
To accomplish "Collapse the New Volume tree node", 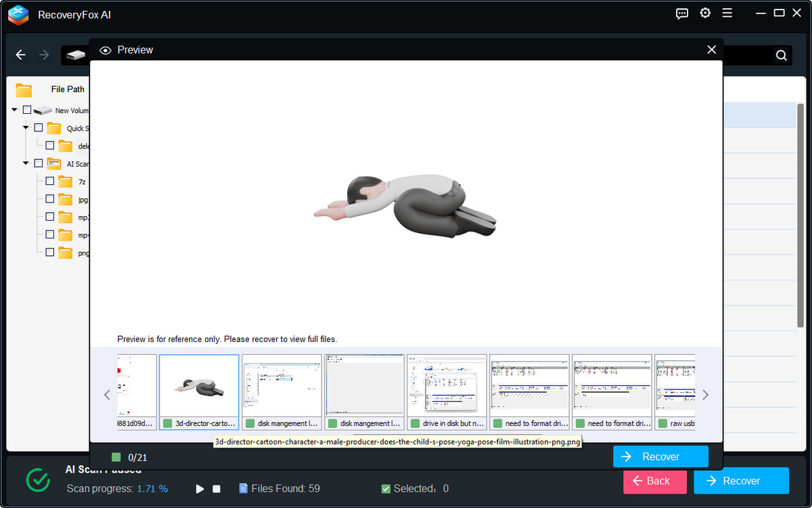I will click(15, 110).
